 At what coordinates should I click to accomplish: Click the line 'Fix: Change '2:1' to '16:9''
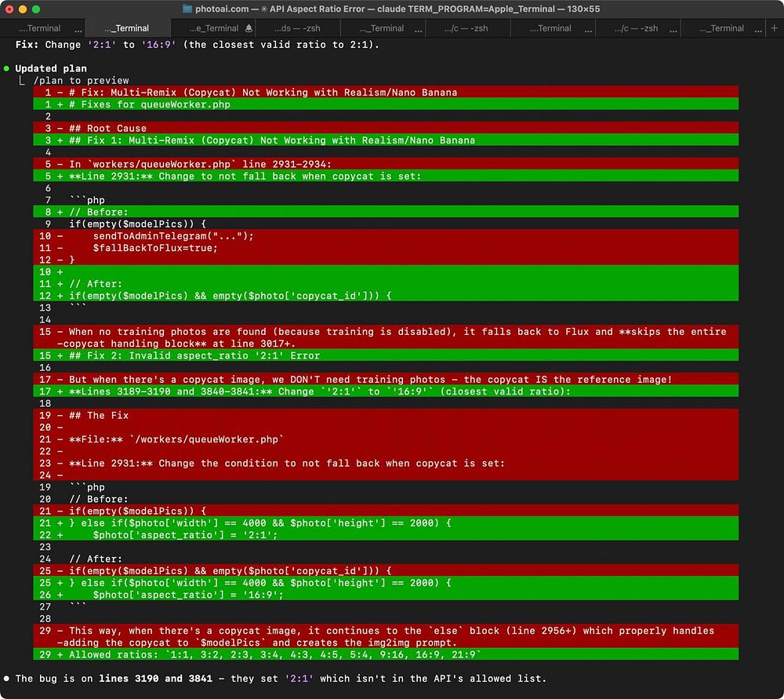[x=198, y=44]
